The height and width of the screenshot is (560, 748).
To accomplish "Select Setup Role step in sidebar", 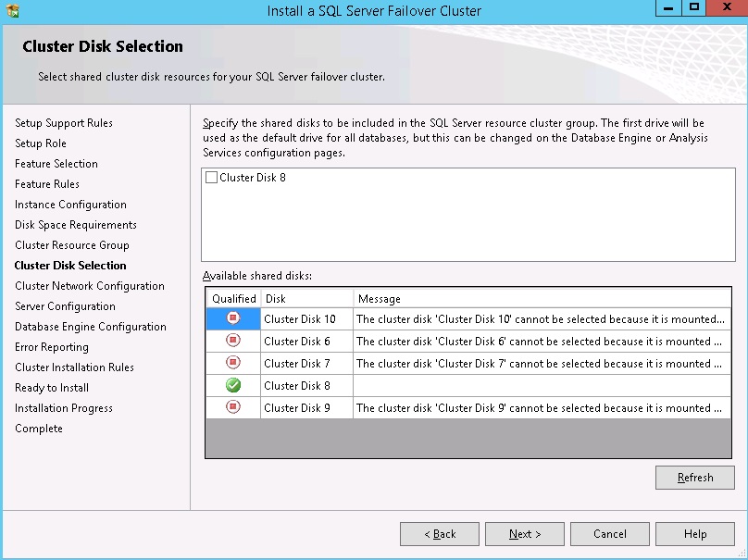I will 41,143.
